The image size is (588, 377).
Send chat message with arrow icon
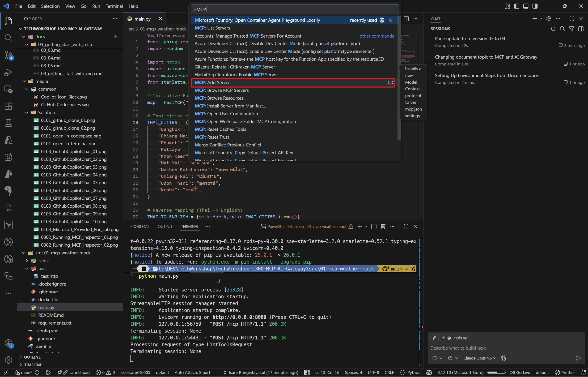pyautogui.click(x=578, y=358)
